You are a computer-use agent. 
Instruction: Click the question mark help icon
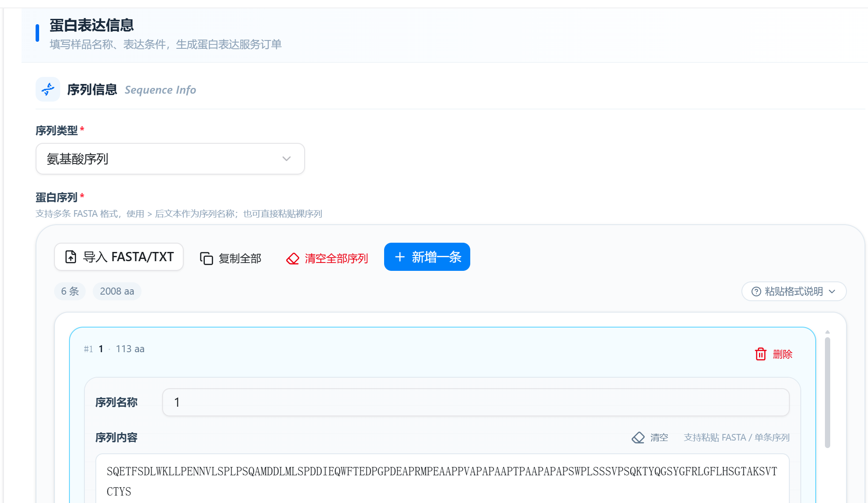coord(756,292)
